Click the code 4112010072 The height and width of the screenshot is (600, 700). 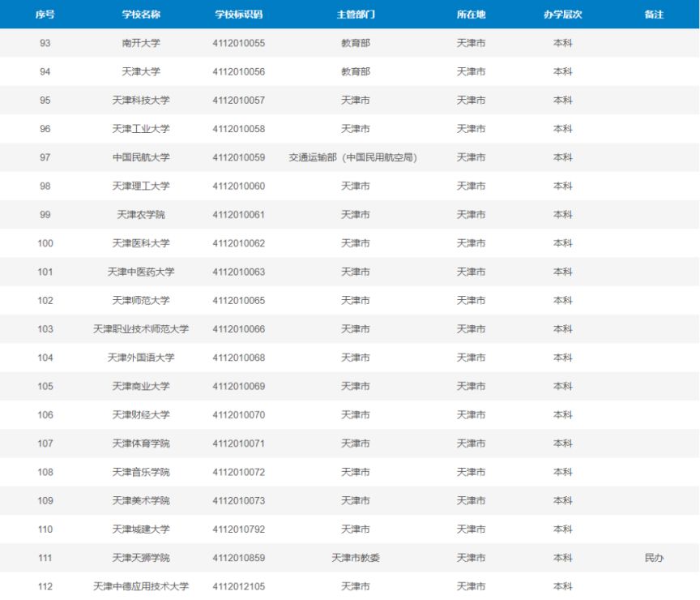(239, 472)
